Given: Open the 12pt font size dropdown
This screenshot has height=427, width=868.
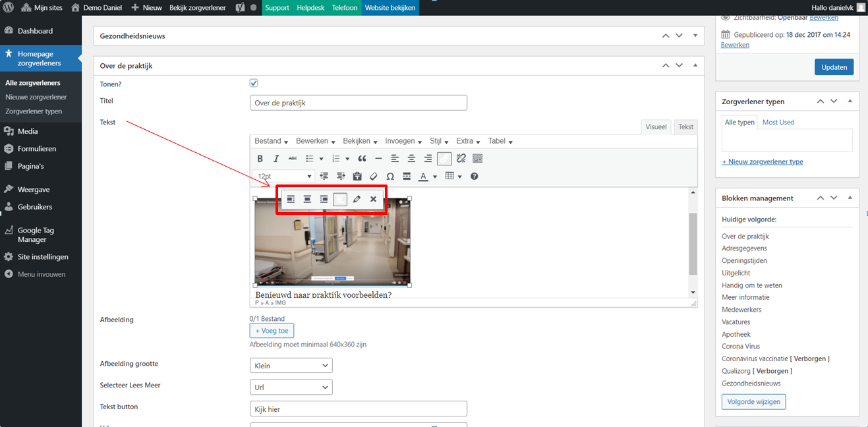Looking at the screenshot, I should coord(283,177).
